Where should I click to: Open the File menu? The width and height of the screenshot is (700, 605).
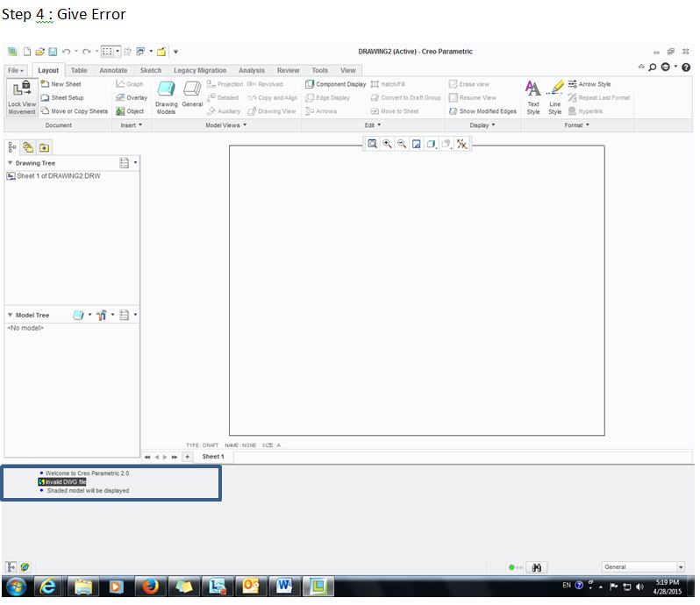click(x=16, y=70)
